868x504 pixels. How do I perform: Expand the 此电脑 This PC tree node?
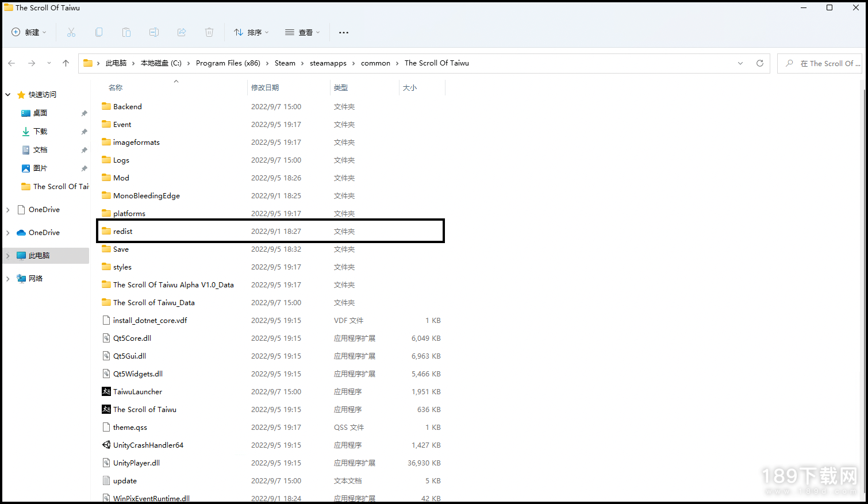pyautogui.click(x=8, y=256)
